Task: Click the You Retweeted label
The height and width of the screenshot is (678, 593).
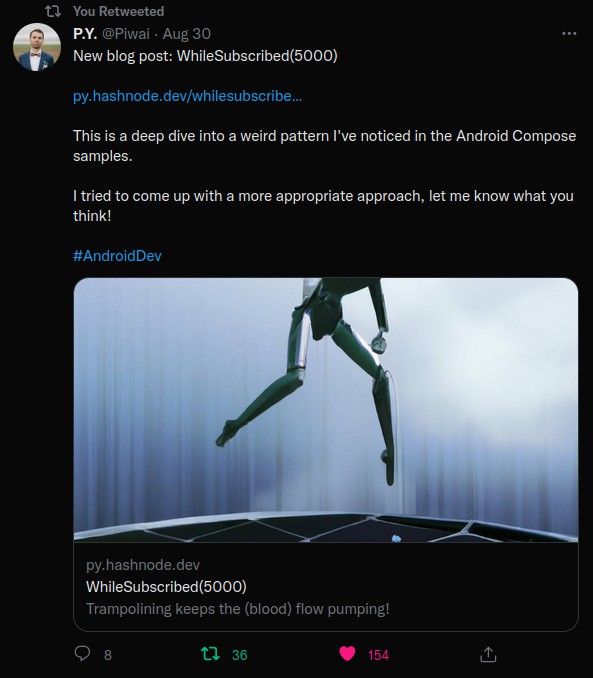Action: pyautogui.click(x=119, y=11)
